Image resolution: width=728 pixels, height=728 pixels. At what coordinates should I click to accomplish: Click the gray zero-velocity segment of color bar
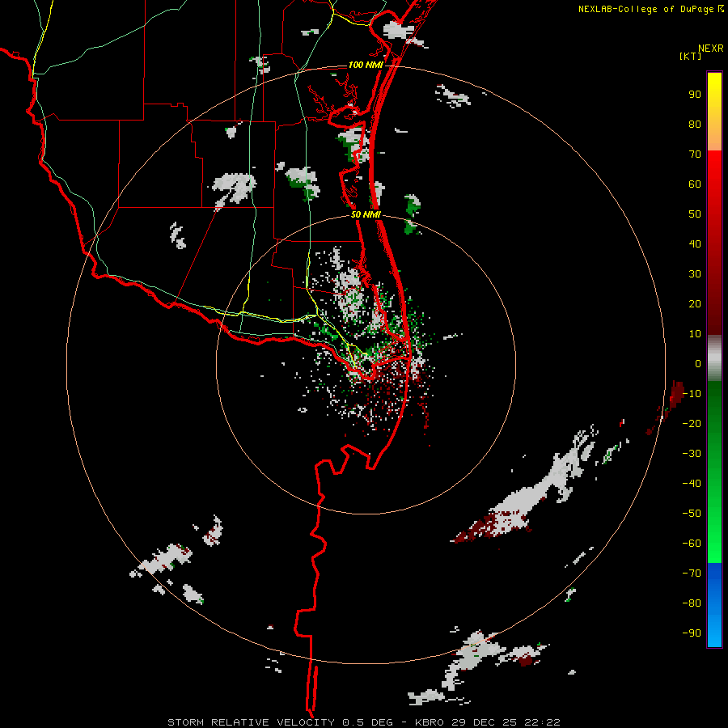714,358
